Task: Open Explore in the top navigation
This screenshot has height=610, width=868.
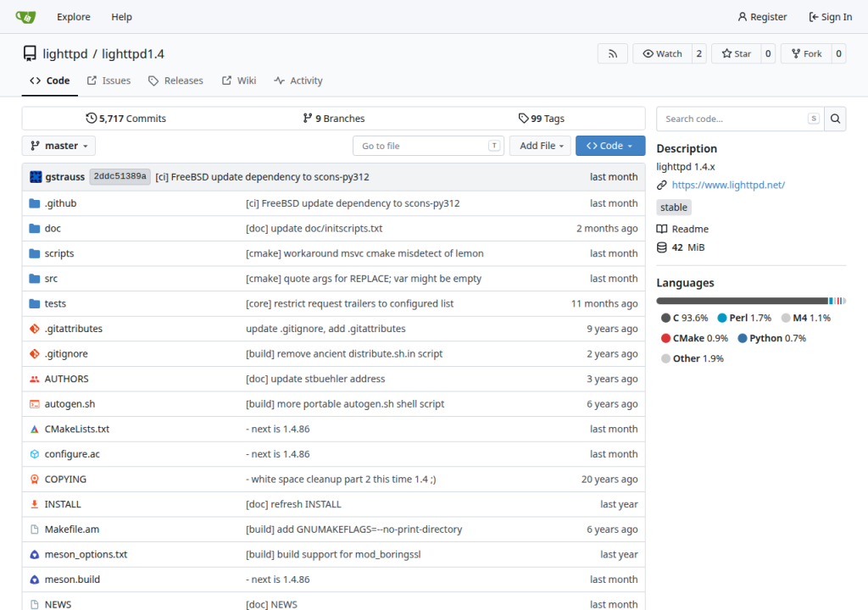Action: click(x=74, y=17)
